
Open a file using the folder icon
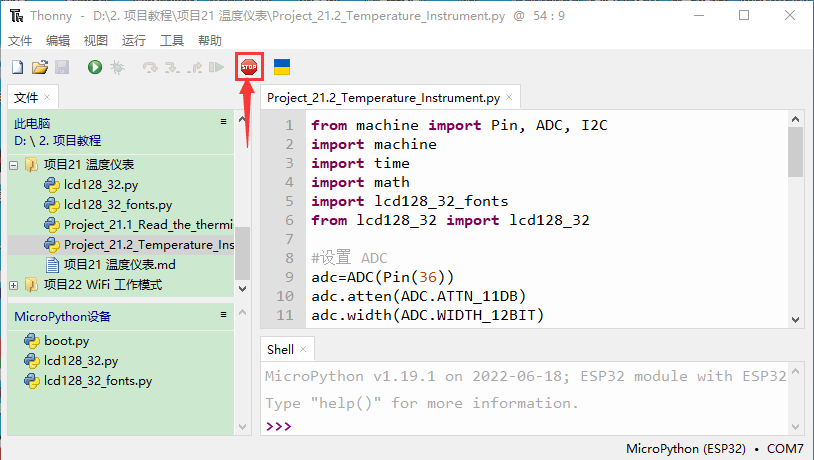point(40,67)
